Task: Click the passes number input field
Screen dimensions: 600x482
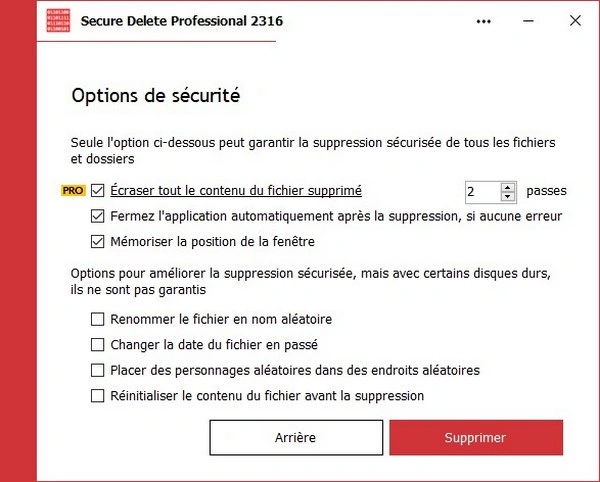Action: [481, 191]
